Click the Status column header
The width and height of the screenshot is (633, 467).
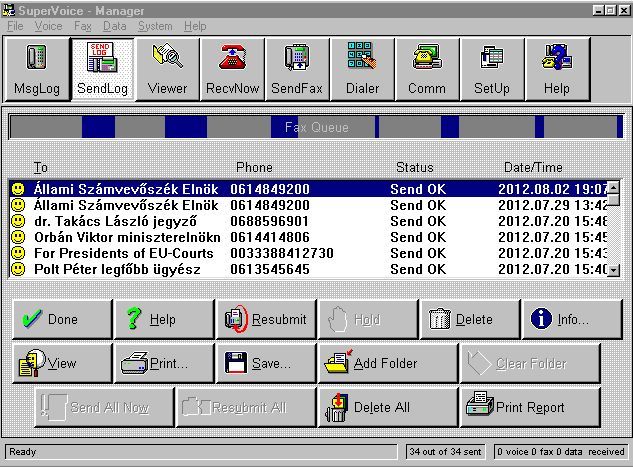point(415,167)
